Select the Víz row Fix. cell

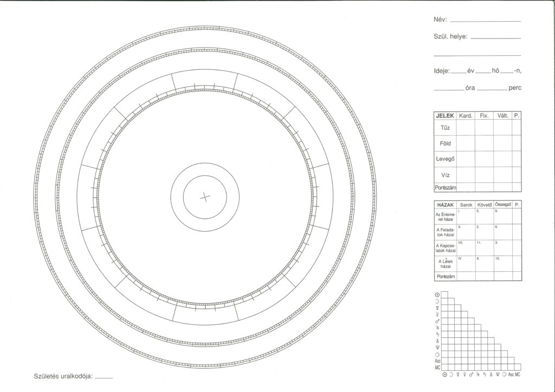484,175
